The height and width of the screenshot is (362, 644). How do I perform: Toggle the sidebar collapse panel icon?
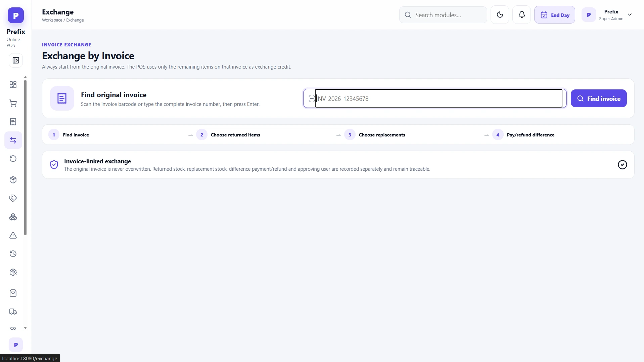[x=15, y=61]
